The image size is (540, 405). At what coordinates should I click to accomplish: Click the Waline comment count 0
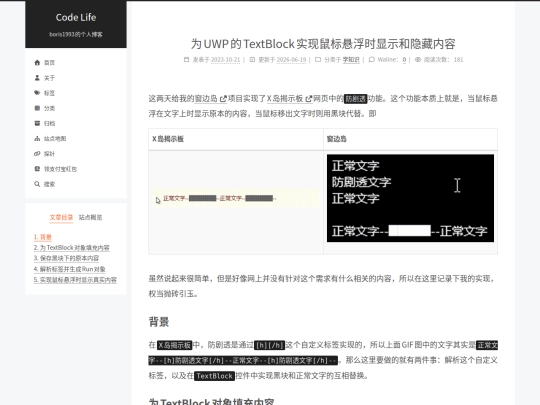click(404, 60)
